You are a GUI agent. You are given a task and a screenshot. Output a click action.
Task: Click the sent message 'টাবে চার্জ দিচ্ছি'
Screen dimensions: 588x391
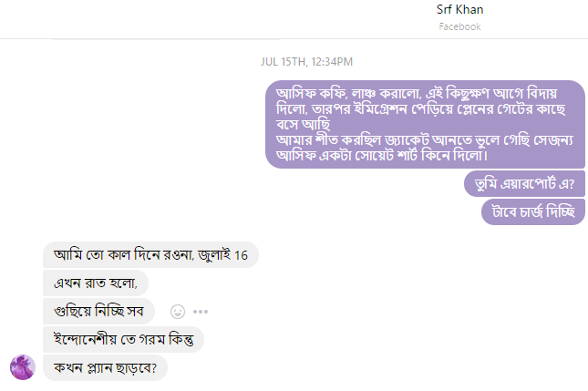[x=532, y=211]
